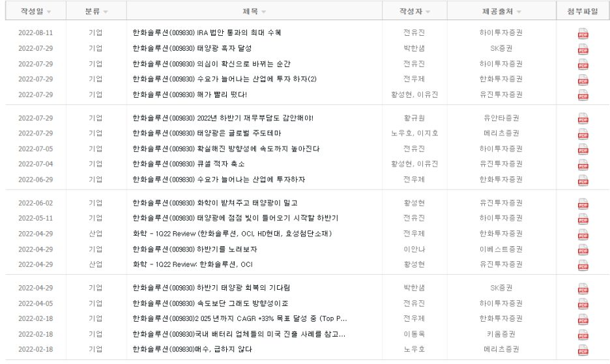Open PDF for '속도보단 그래도 방향성이죠'
The height and width of the screenshot is (364, 610).
pos(583,303)
